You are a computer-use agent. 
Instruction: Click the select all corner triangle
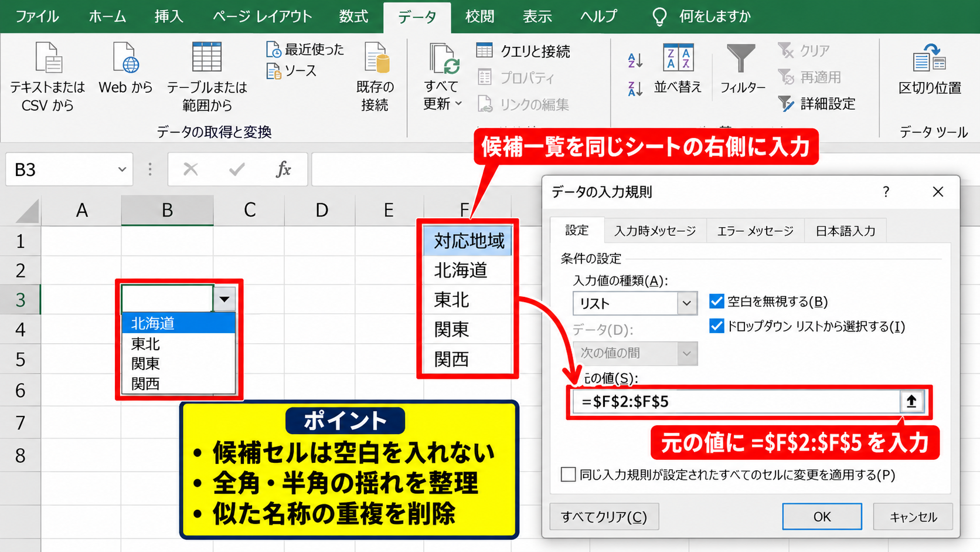[28, 211]
